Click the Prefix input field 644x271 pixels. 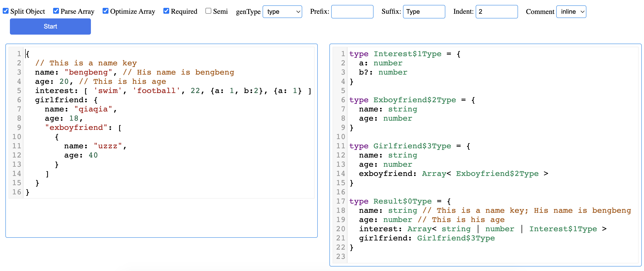(x=352, y=12)
